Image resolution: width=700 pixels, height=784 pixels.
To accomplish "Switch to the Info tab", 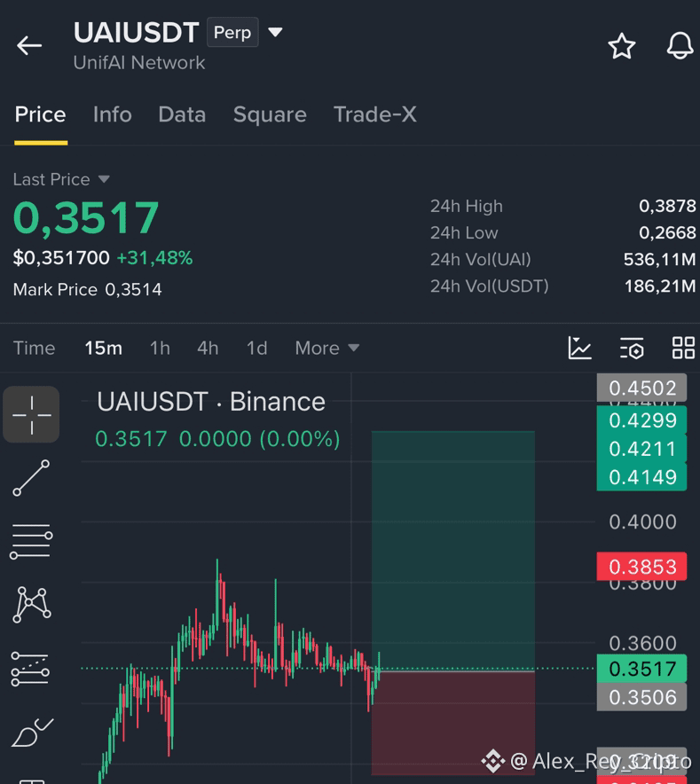I will 112,114.
